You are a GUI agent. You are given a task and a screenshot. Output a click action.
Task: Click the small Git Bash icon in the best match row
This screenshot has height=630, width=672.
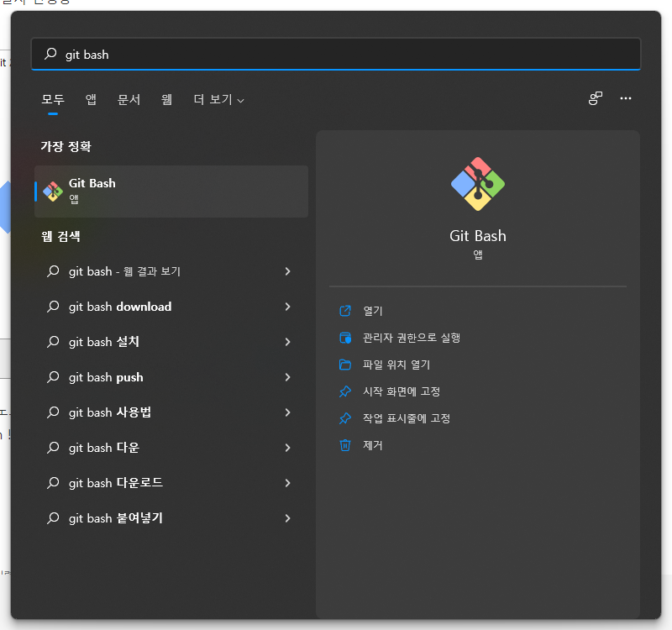click(53, 192)
